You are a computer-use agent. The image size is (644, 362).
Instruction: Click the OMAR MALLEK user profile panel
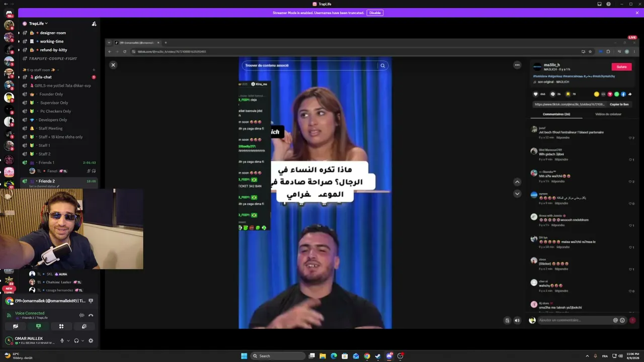[x=29, y=340]
